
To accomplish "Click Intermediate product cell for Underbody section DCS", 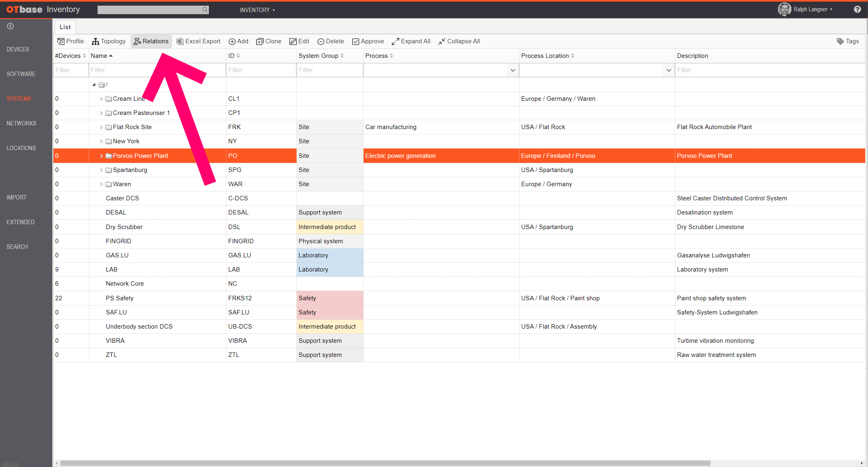I will pos(330,327).
